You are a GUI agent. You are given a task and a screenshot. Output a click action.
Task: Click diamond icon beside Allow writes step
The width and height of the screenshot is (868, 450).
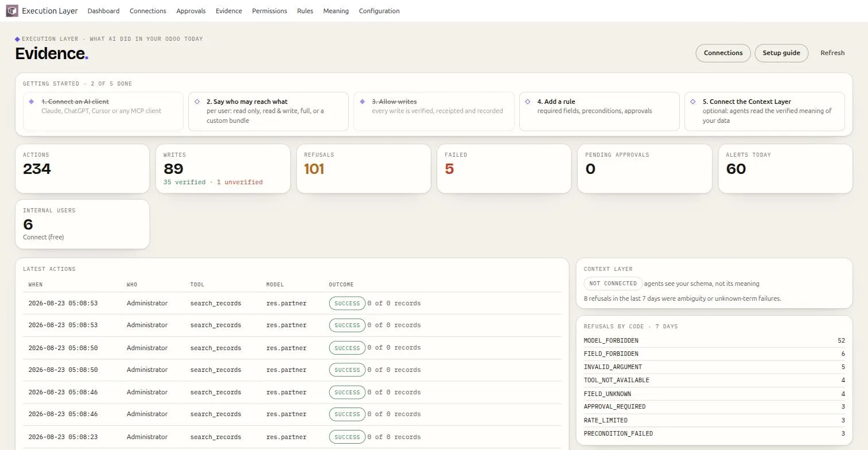[x=362, y=102]
